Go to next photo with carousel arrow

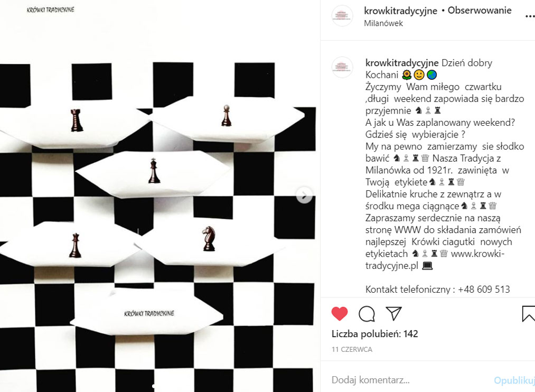[304, 195]
